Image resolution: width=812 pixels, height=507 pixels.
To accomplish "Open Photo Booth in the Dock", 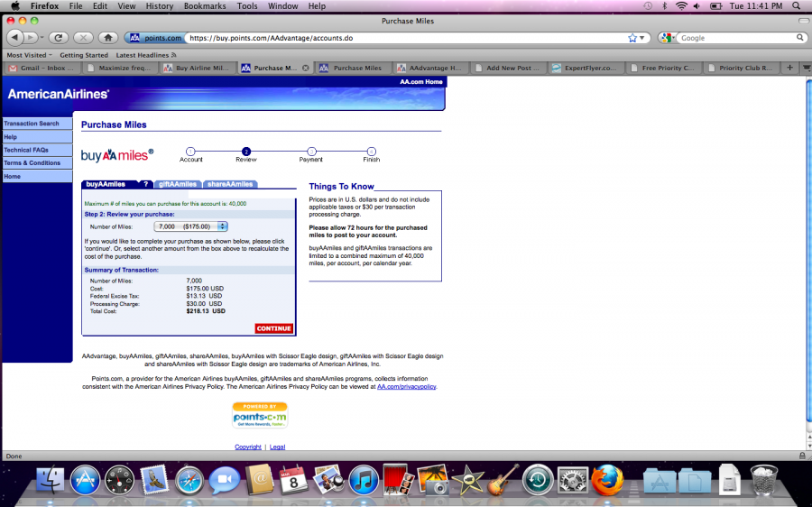I will click(x=398, y=480).
